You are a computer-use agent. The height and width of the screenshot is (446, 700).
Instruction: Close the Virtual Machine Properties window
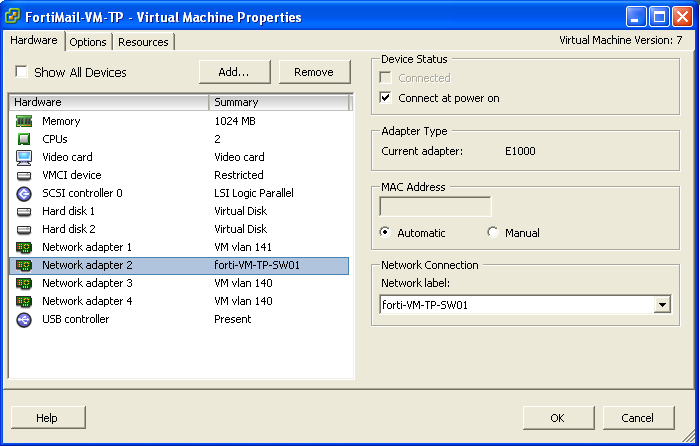(682, 17)
